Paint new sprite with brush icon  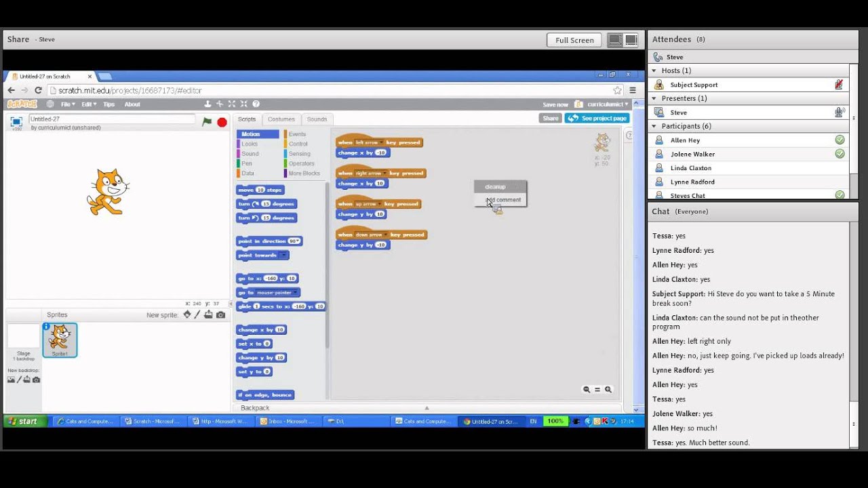point(197,314)
